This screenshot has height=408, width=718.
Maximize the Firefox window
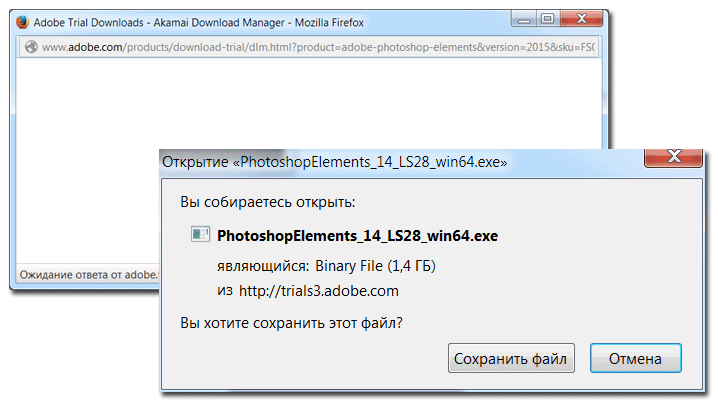[x=548, y=19]
